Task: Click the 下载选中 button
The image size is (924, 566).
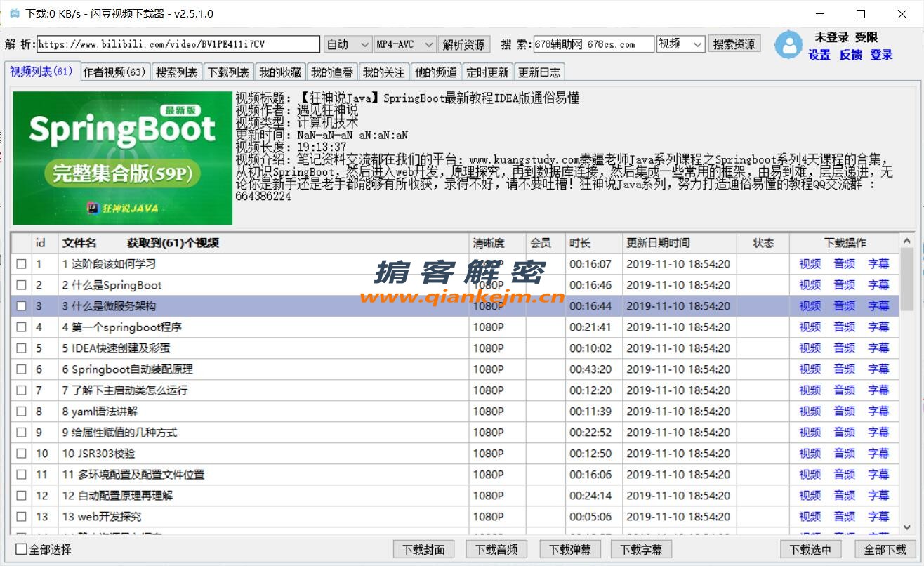Action: [x=810, y=549]
